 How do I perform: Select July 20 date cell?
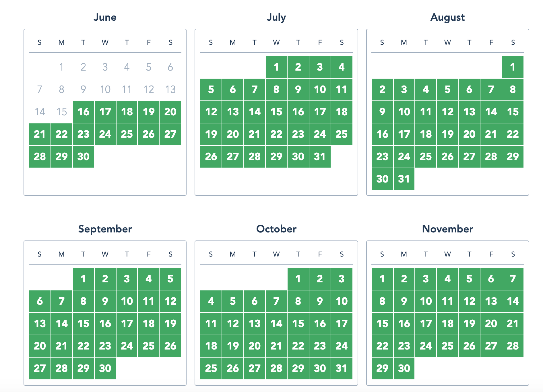click(233, 134)
